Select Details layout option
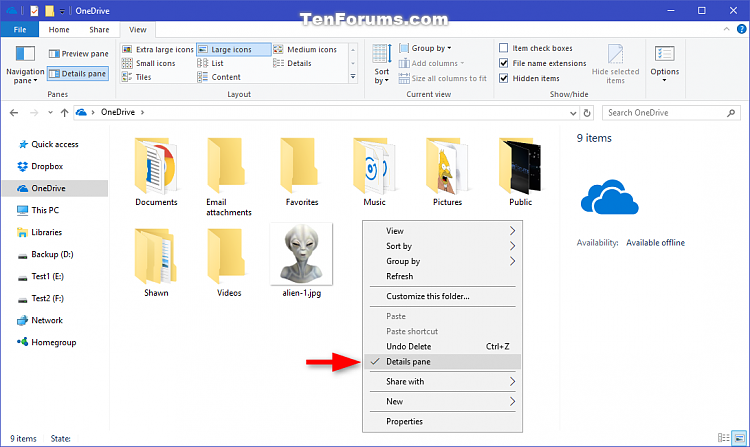 [292, 63]
